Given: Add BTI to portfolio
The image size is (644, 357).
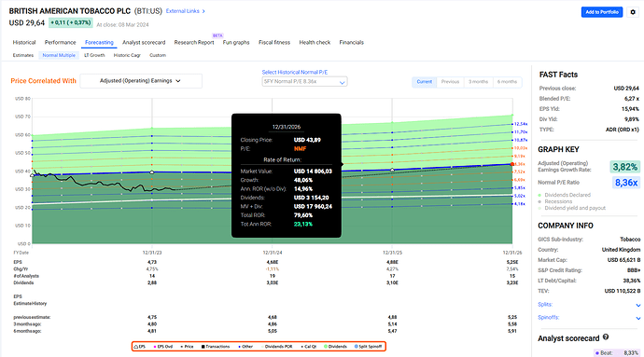Looking at the screenshot, I should click(x=602, y=12).
